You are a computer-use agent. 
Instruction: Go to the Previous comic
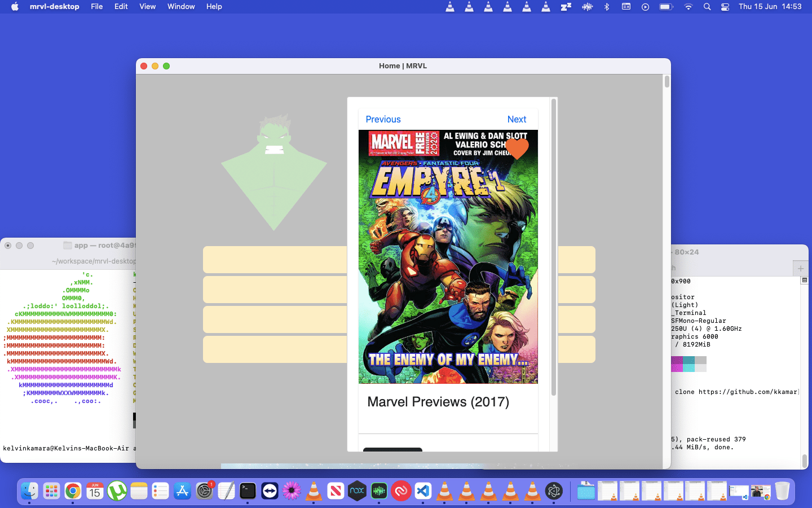click(x=383, y=120)
